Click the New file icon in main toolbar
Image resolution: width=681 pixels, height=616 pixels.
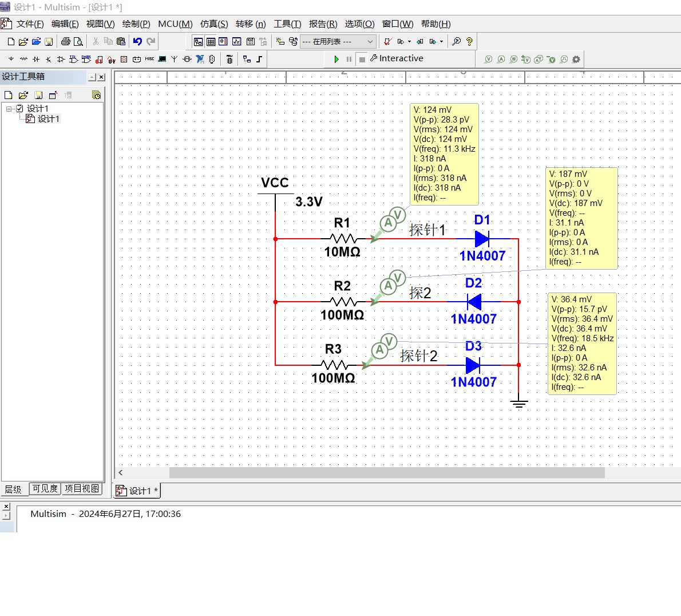click(x=11, y=42)
